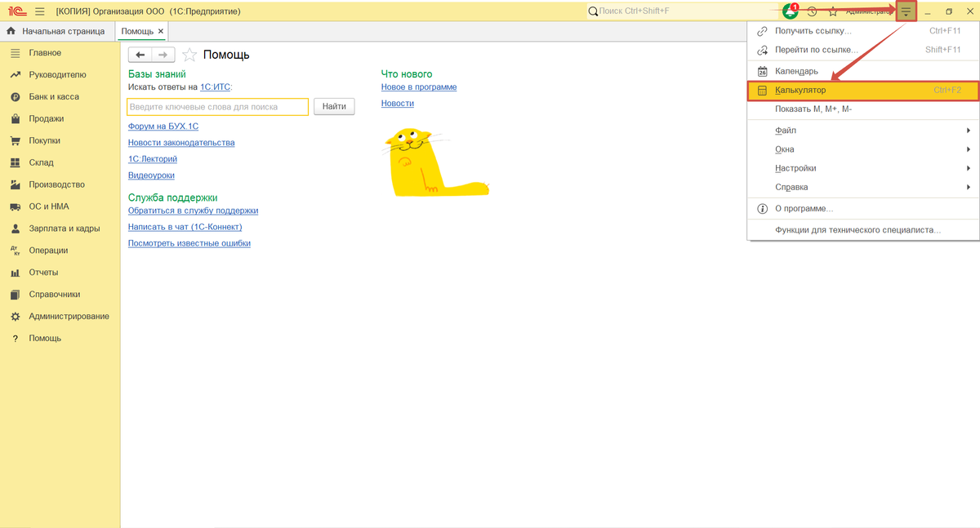This screenshot has width=980, height=528.
Task: Click the Отчеты bar chart icon
Action: pos(15,273)
